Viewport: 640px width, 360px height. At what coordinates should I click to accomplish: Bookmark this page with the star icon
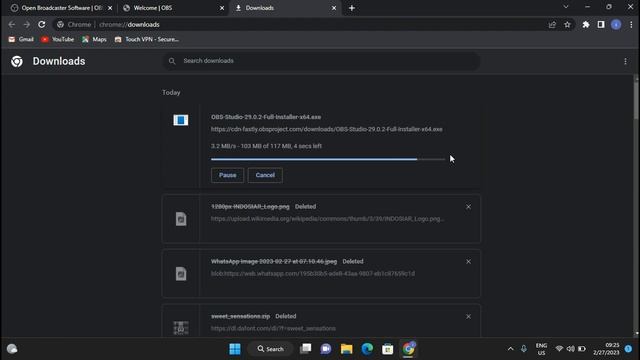point(567,24)
